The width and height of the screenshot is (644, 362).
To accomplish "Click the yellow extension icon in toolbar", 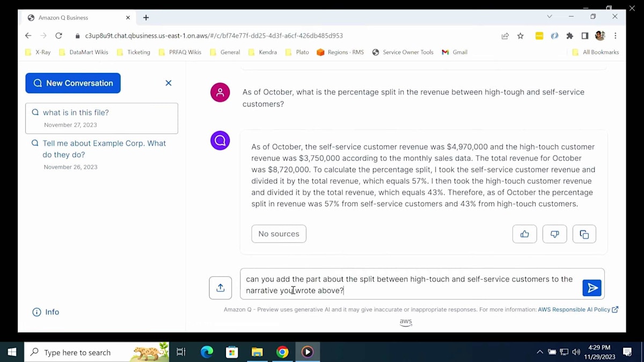I will click(x=539, y=36).
